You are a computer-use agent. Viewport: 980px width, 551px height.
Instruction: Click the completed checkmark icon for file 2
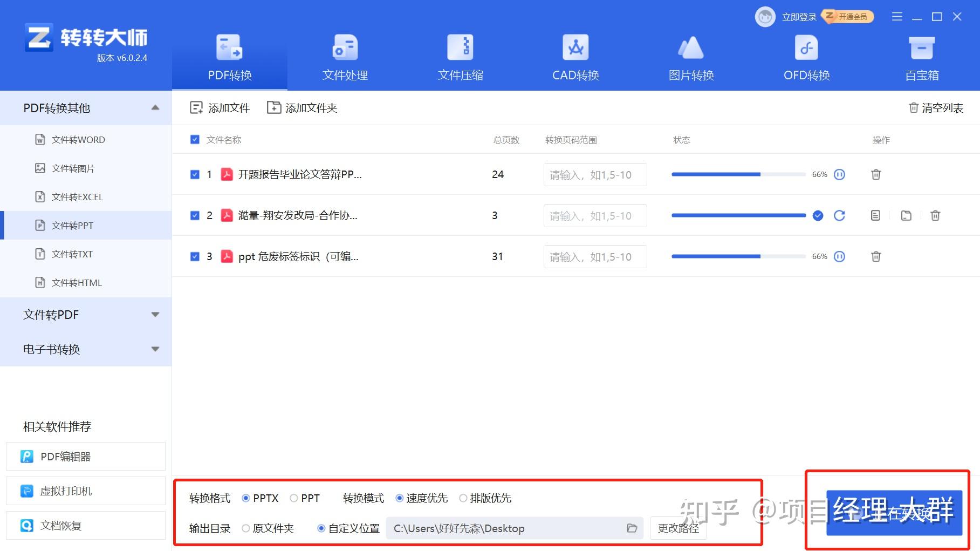818,215
